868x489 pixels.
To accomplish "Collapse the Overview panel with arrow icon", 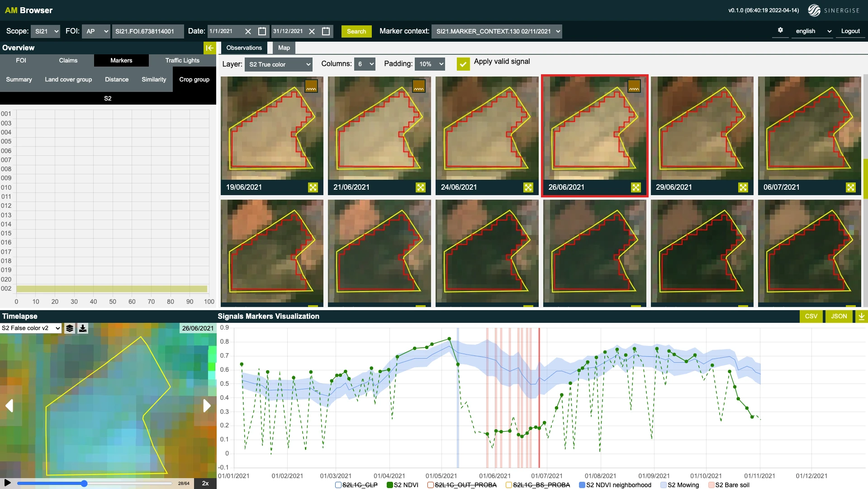I will pyautogui.click(x=209, y=48).
